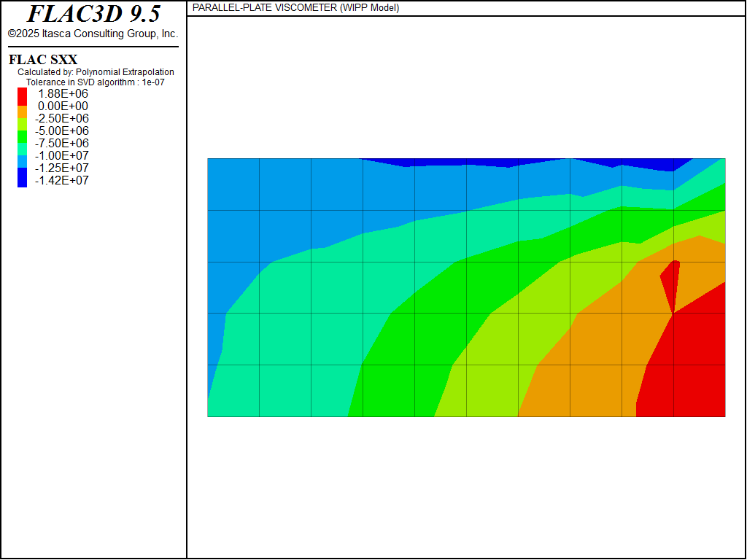Click 'Tolerance in SVD algorithm : 1e-07' line
Image resolution: width=747 pixels, height=560 pixels.
96,82
